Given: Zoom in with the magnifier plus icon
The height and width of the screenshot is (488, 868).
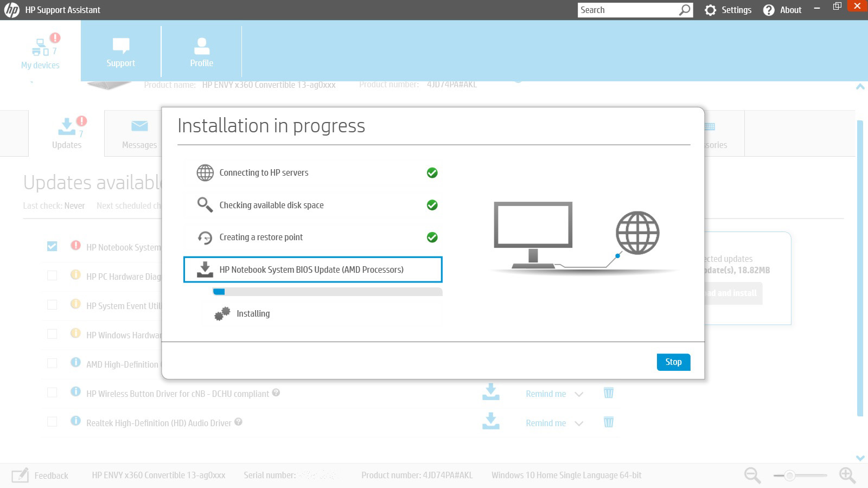Looking at the screenshot, I should (847, 476).
